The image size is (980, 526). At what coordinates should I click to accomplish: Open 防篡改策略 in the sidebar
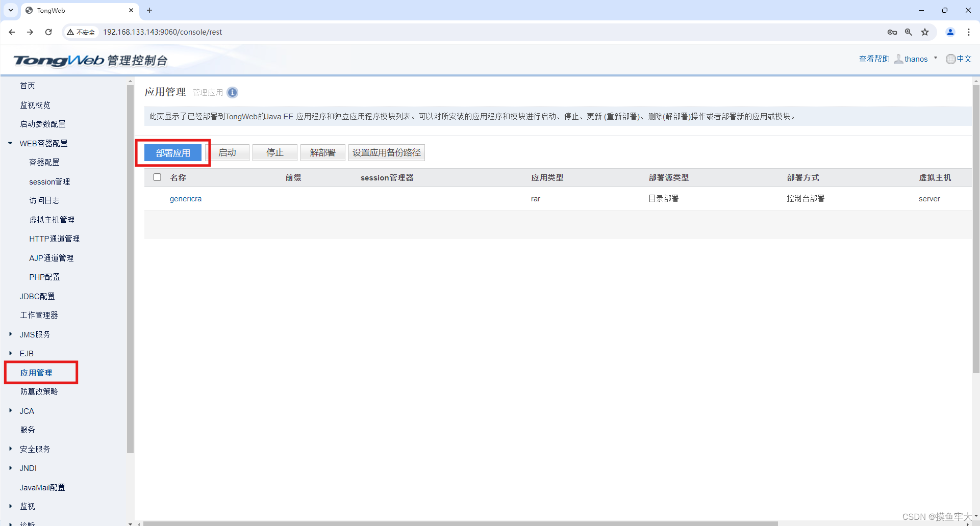pyautogui.click(x=39, y=391)
